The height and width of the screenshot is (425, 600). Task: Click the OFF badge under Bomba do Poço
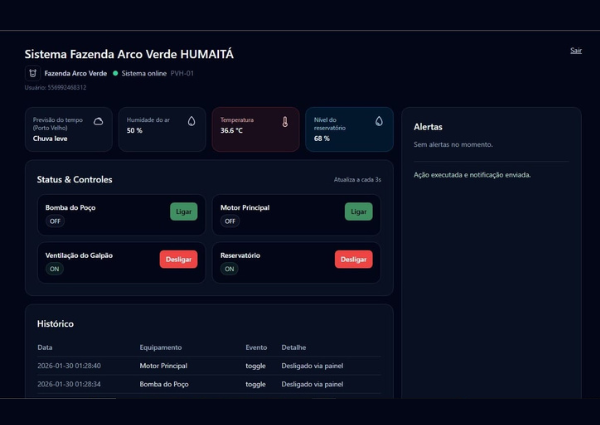pos(54,221)
